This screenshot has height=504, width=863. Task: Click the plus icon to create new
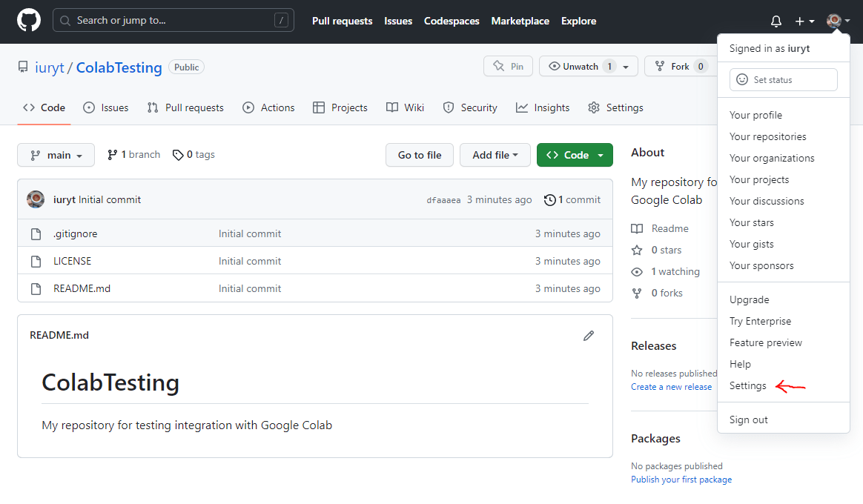click(x=800, y=21)
